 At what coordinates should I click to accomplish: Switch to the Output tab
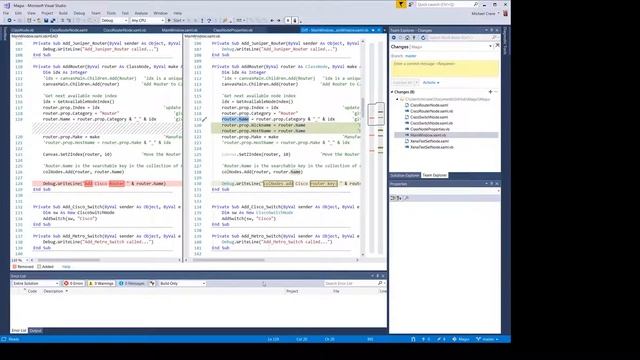pyautogui.click(x=36, y=331)
